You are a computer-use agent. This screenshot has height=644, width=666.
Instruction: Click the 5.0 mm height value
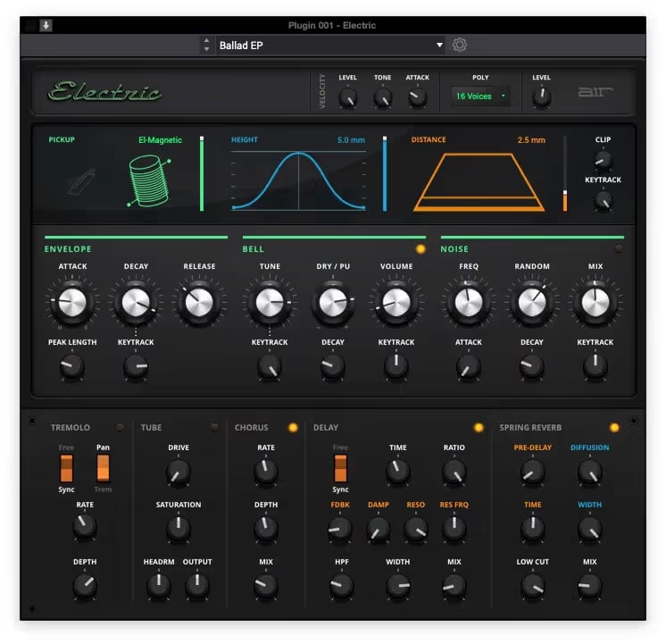pos(351,140)
